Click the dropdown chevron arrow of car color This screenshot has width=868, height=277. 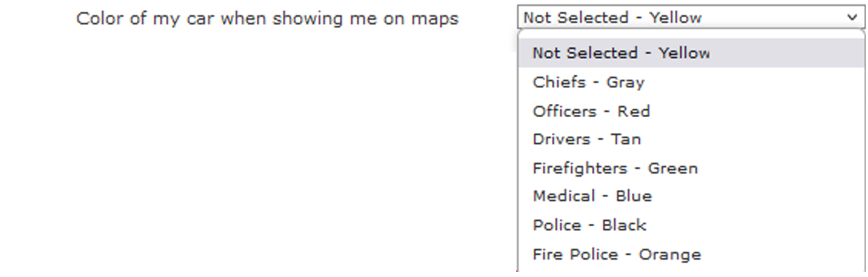(x=853, y=17)
